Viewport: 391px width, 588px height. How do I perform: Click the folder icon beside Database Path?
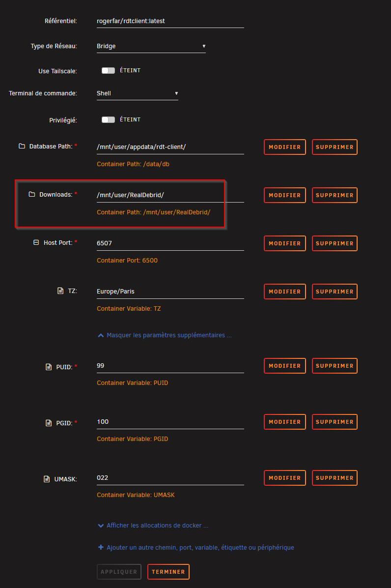pos(22,146)
